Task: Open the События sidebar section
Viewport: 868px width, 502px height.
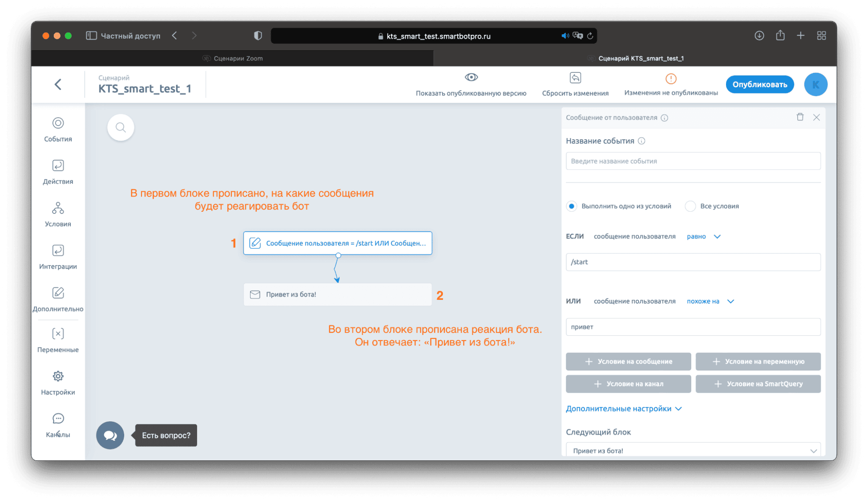Action: tap(58, 129)
